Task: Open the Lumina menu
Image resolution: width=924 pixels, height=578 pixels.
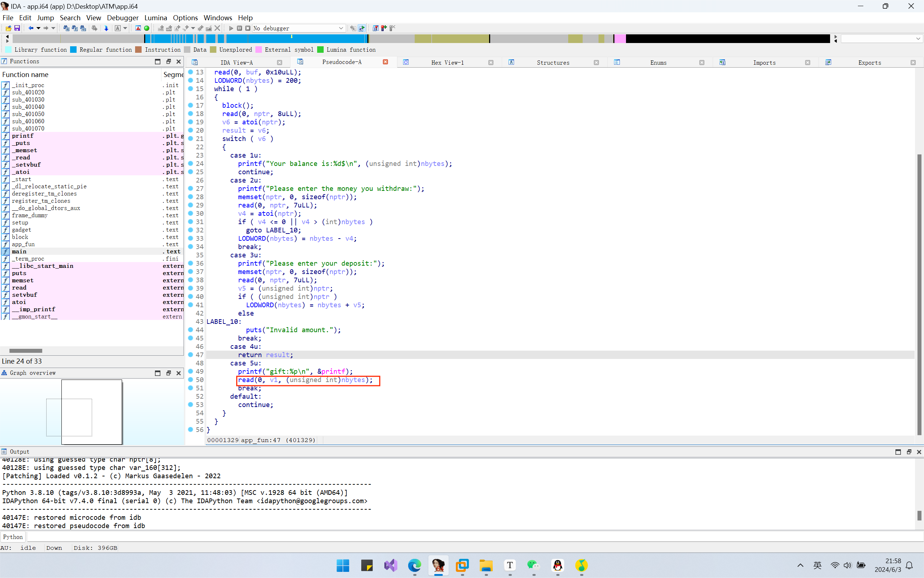Action: click(155, 18)
